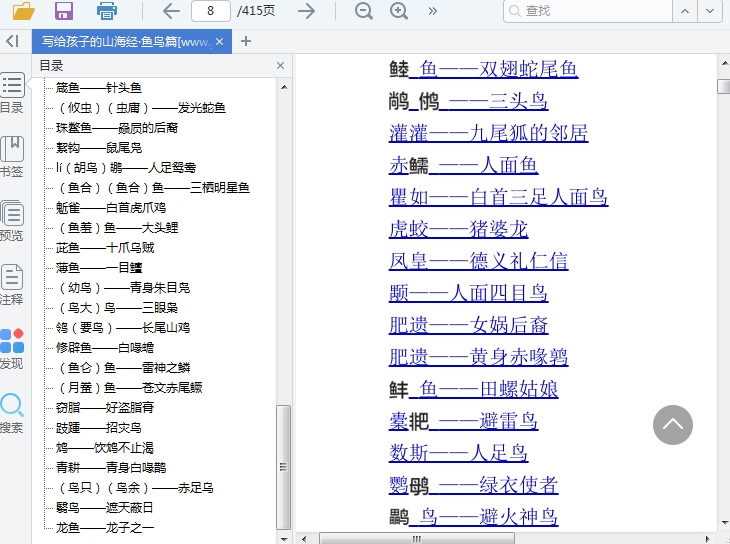This screenshot has width=730, height=544.
Task: Open link 凤皇——德义礼仁信
Action: point(479,261)
